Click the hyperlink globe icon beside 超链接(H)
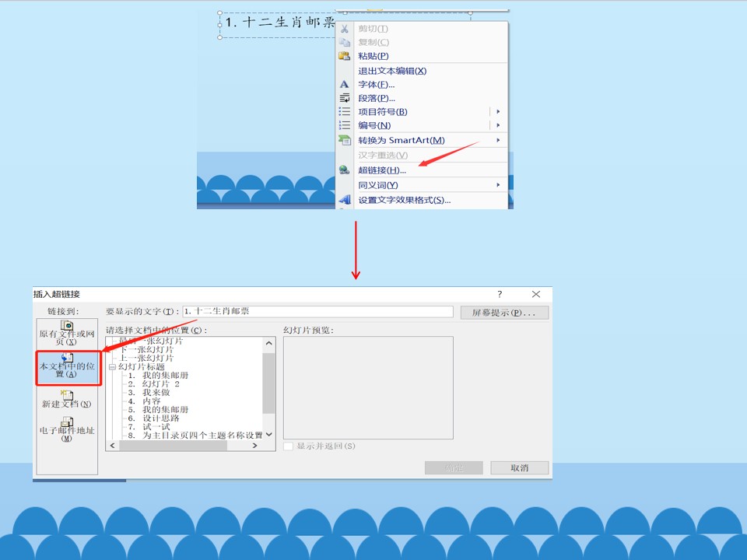This screenshot has height=560, width=747. [344, 170]
